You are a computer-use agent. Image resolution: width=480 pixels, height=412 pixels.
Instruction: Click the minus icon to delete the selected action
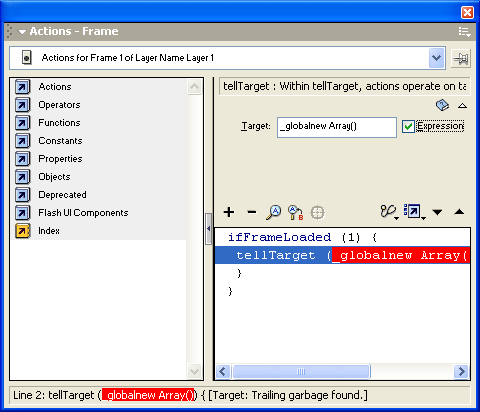252,212
